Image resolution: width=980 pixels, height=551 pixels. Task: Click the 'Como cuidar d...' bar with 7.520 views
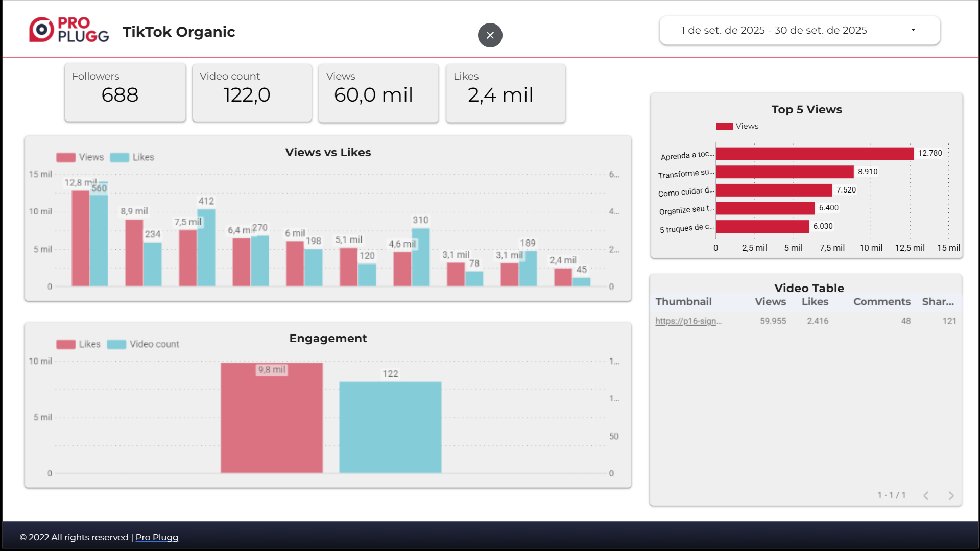click(x=774, y=190)
